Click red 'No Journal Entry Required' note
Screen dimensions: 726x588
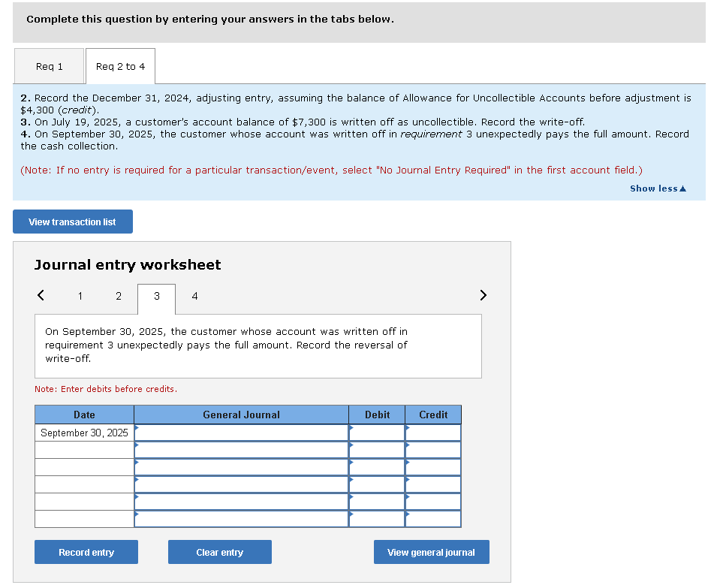tap(332, 170)
